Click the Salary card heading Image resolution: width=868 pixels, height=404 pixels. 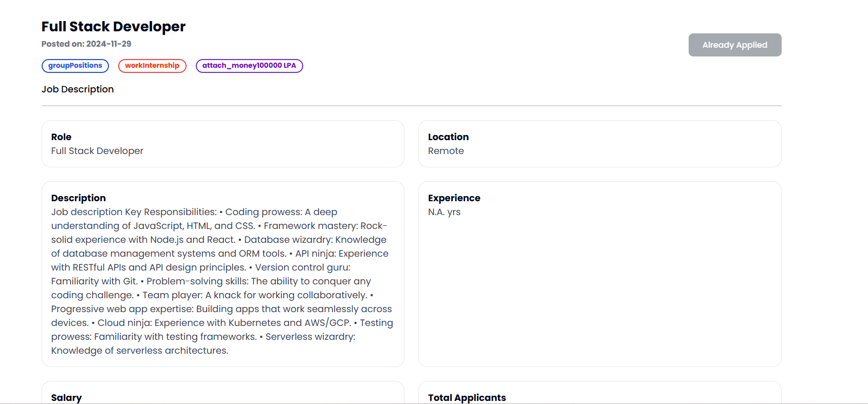(x=66, y=398)
